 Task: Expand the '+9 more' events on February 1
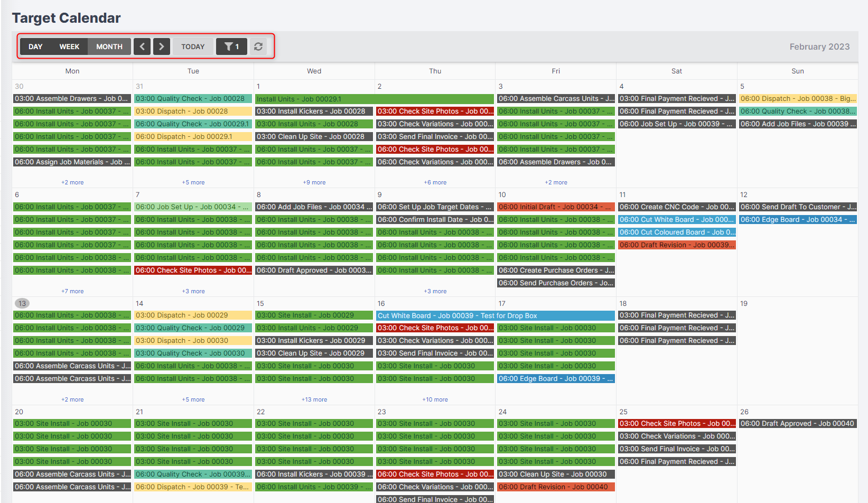coord(314,182)
